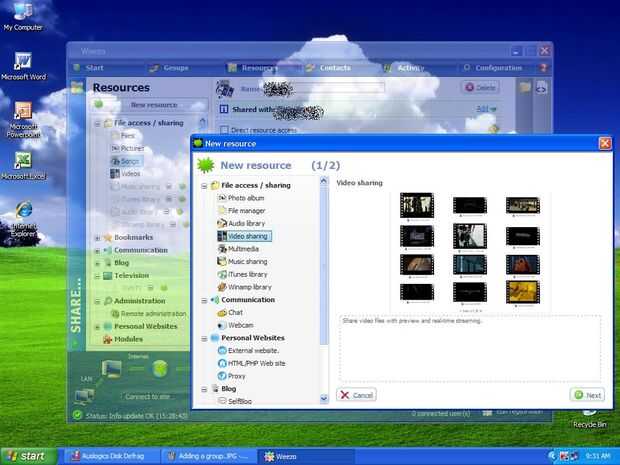The width and height of the screenshot is (620, 465).
Task: Select Remote administration in Resources panel
Action: click(x=149, y=314)
